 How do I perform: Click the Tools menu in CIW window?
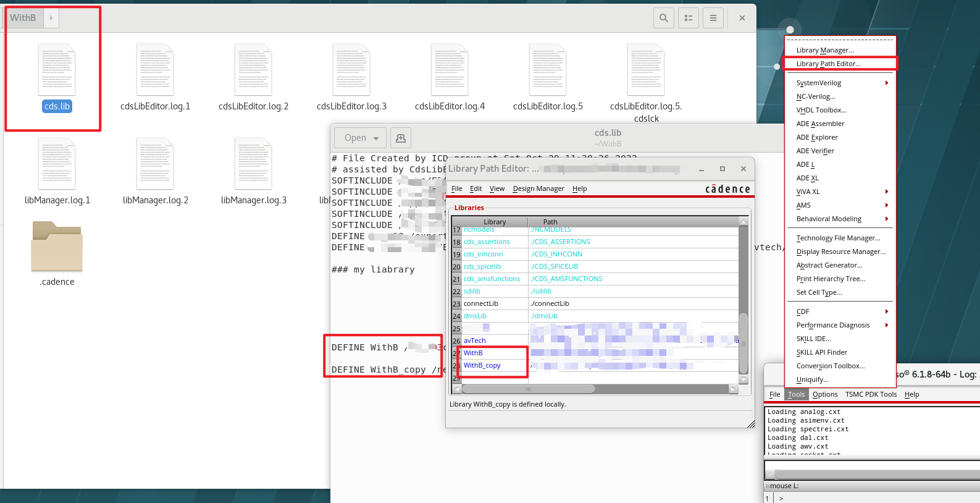pos(796,394)
